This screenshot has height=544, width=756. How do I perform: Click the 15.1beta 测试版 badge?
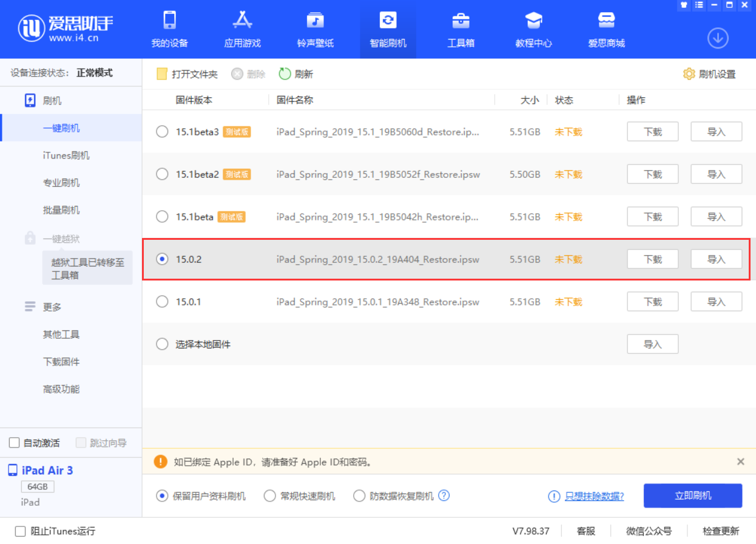(231, 217)
